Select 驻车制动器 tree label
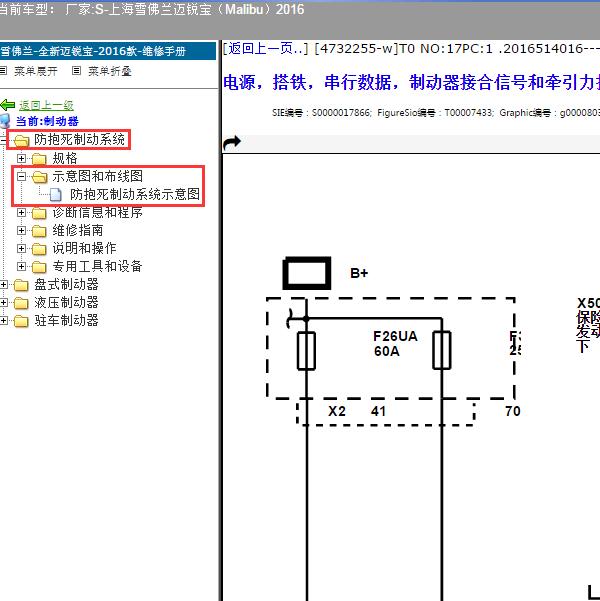Screen dimensions: 600x601 (x=66, y=320)
